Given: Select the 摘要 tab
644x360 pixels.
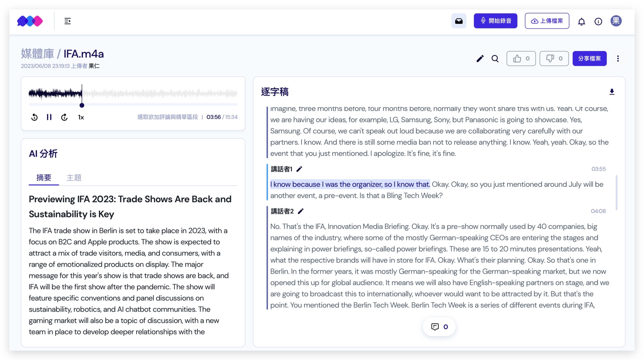Looking at the screenshot, I should (x=44, y=178).
